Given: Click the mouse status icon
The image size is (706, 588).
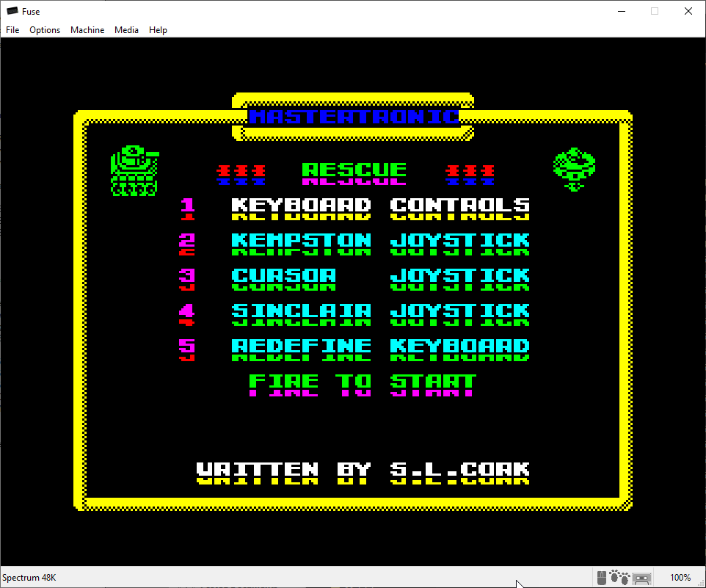Looking at the screenshot, I should tap(602, 578).
